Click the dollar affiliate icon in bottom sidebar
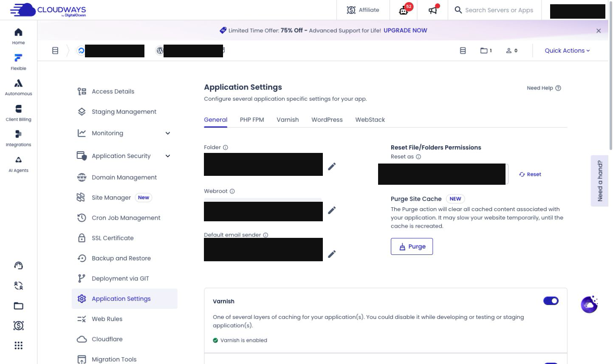This screenshot has height=364, width=613. pyautogui.click(x=18, y=325)
